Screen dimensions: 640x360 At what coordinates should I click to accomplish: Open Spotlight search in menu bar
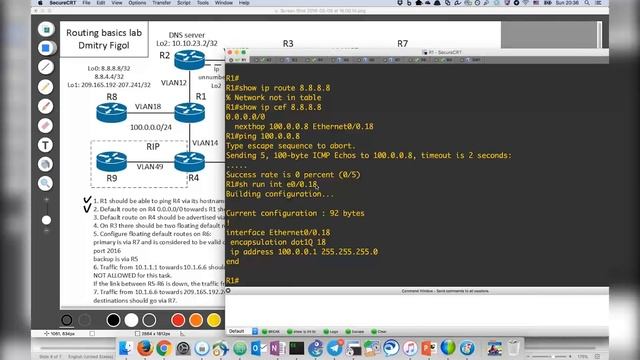(x=587, y=3)
